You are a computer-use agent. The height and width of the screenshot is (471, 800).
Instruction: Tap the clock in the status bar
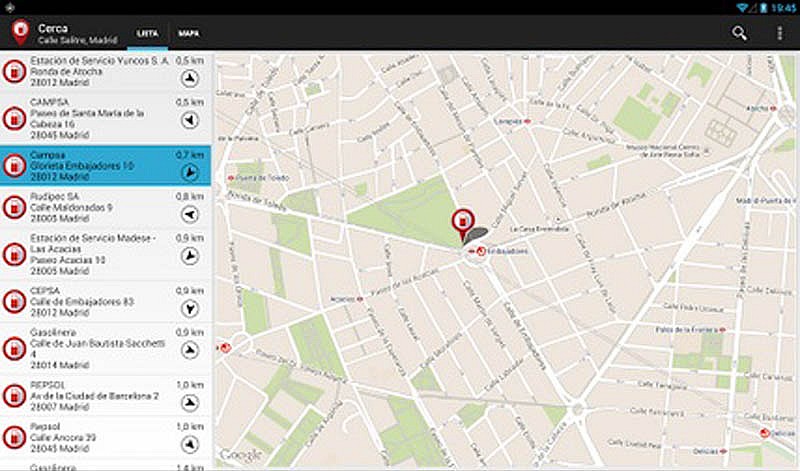(x=784, y=8)
